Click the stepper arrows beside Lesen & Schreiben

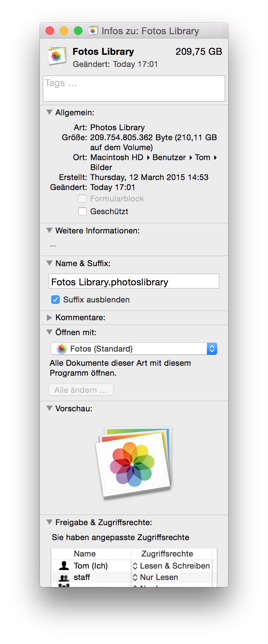[135, 566]
